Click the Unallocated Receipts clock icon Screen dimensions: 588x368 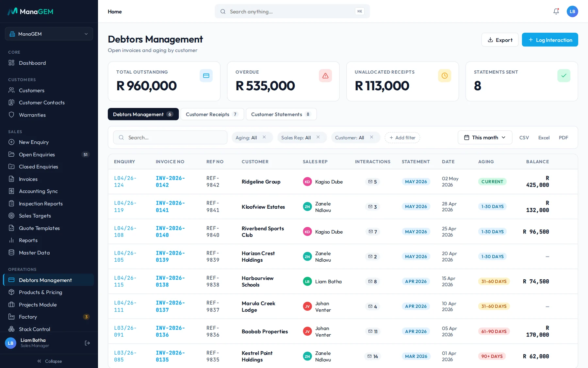click(x=445, y=76)
